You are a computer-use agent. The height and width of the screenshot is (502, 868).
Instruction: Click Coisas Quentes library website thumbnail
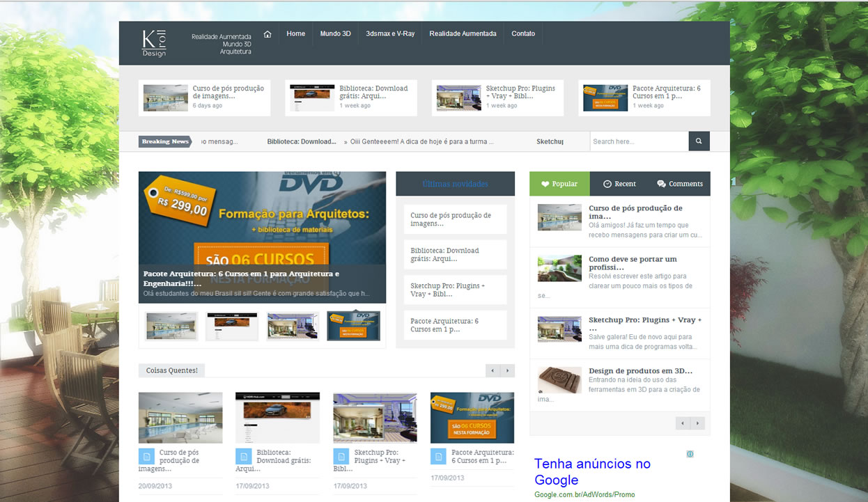pos(277,418)
